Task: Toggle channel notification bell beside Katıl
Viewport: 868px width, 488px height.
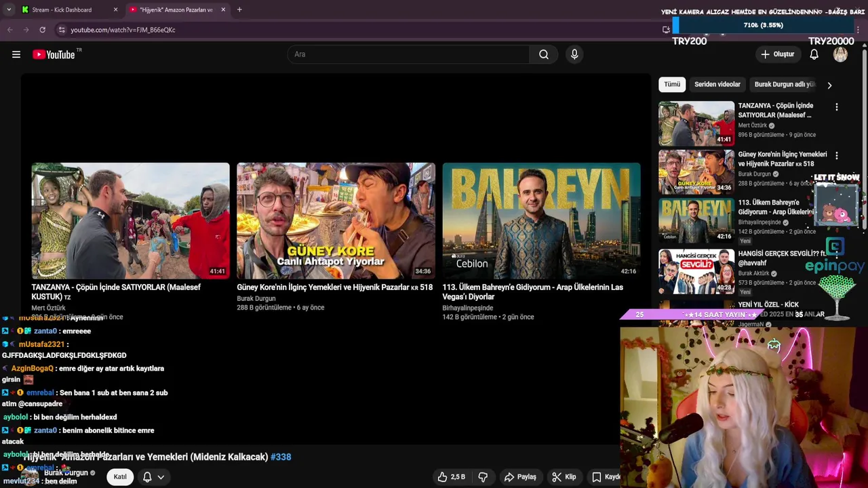Action: pos(146,477)
